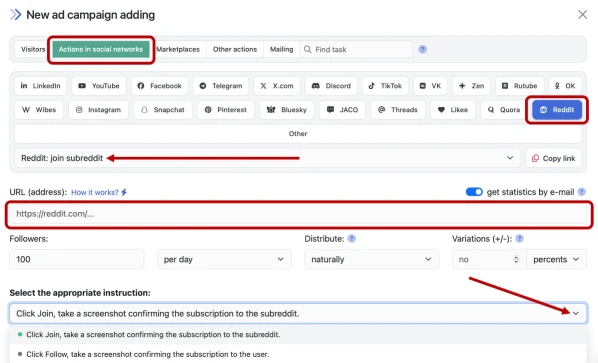This screenshot has height=363, width=598.
Task: Click the URL address input field
Action: [298, 214]
